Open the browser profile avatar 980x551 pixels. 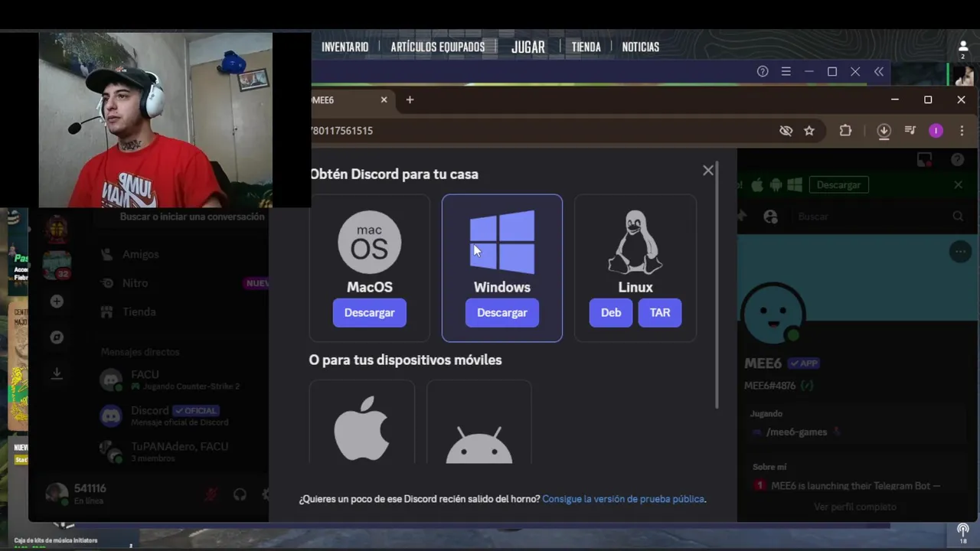(x=936, y=131)
